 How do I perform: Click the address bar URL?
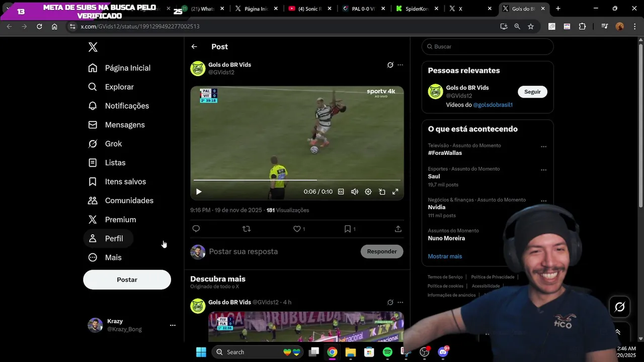coord(140,26)
